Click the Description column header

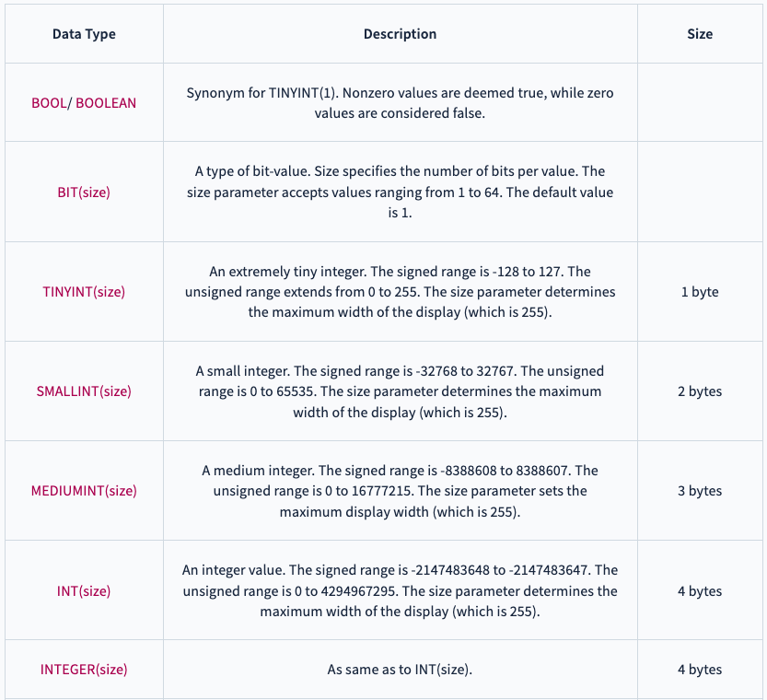click(401, 34)
